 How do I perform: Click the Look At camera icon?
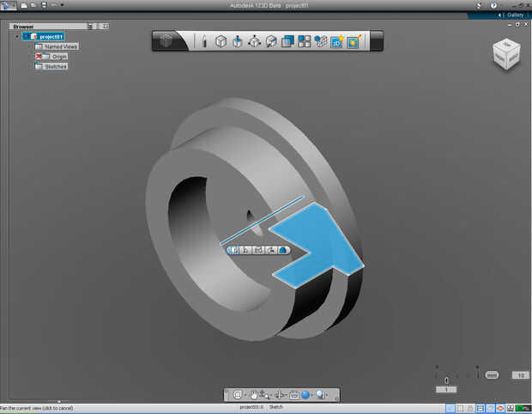pos(293,394)
